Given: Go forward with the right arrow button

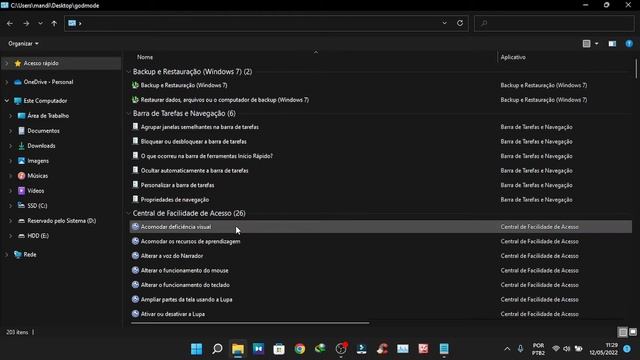Looking at the screenshot, I should point(26,24).
